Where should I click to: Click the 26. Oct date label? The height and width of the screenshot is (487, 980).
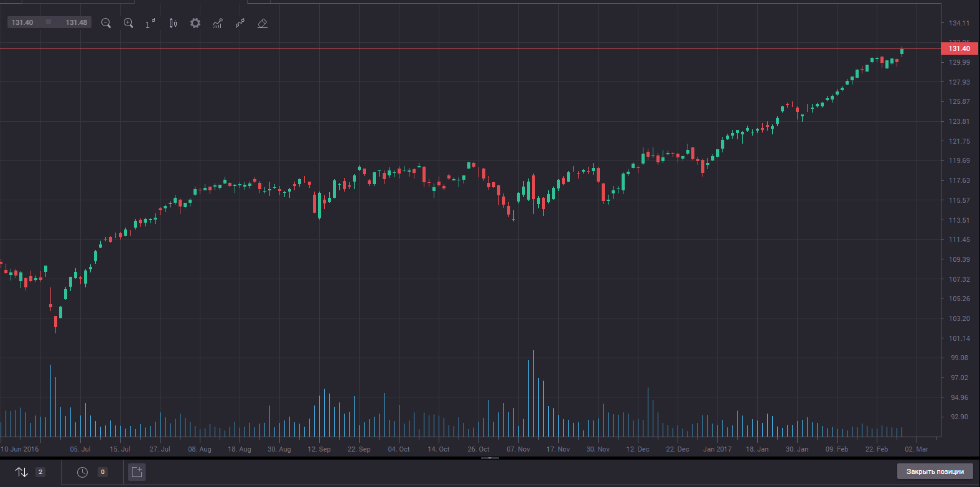click(x=478, y=449)
